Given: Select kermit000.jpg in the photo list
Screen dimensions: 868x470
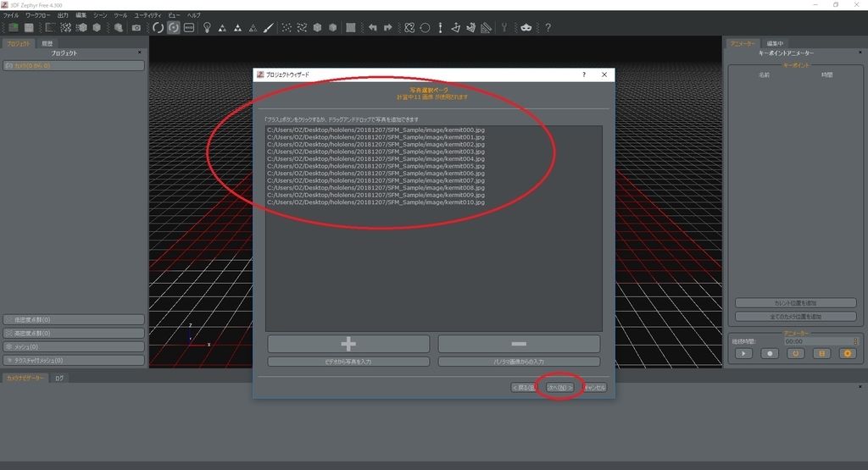Looking at the screenshot, I should (x=376, y=130).
